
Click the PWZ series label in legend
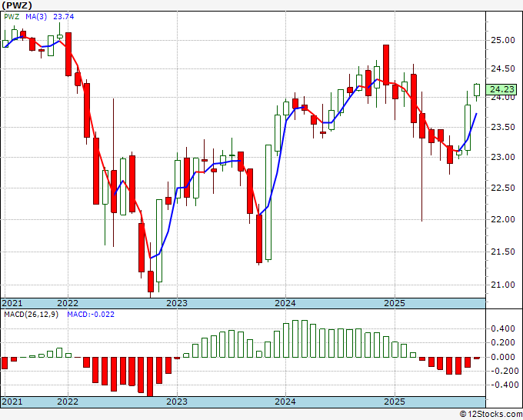point(12,17)
